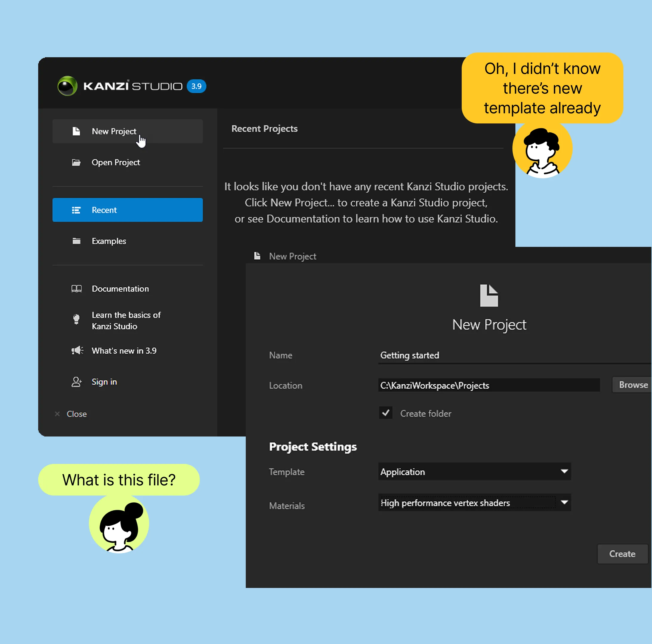Click the Project Settings heading
This screenshot has width=652, height=644.
[x=313, y=447]
